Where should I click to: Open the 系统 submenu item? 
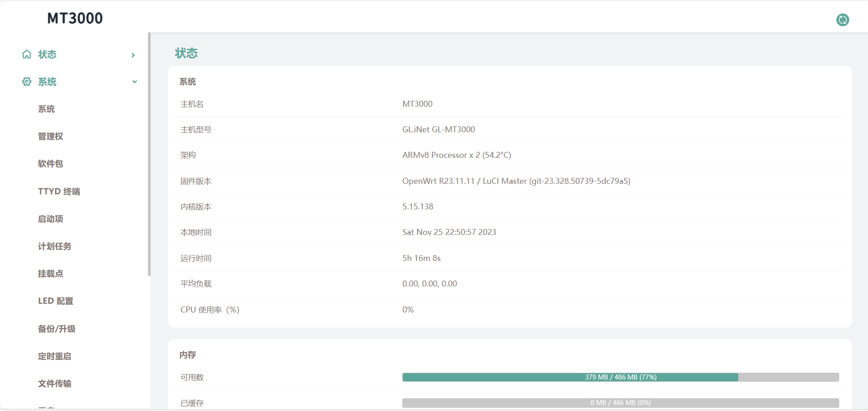[46, 109]
